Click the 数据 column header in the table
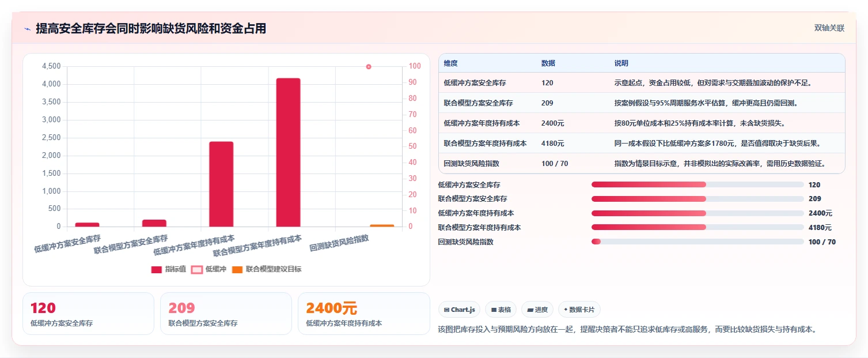 click(548, 63)
